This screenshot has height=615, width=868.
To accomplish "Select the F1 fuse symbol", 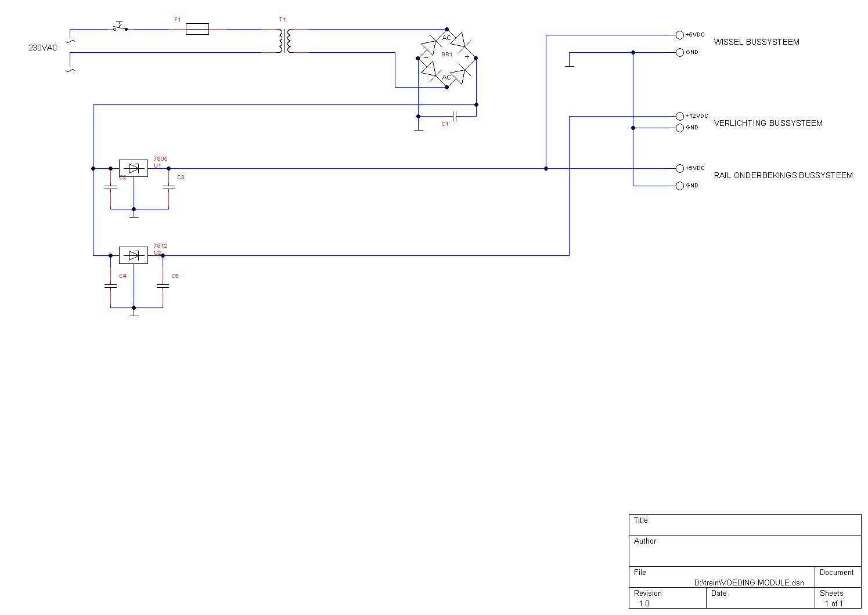I will point(197,29).
